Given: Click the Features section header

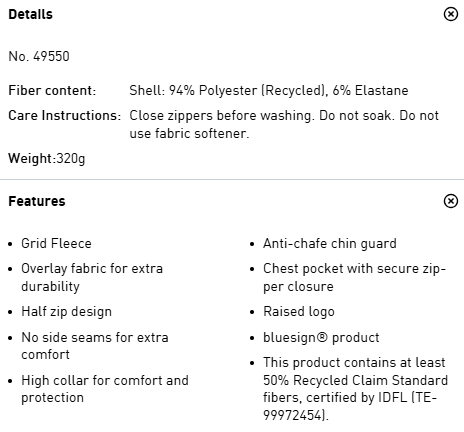Looking at the screenshot, I should coord(37,201).
